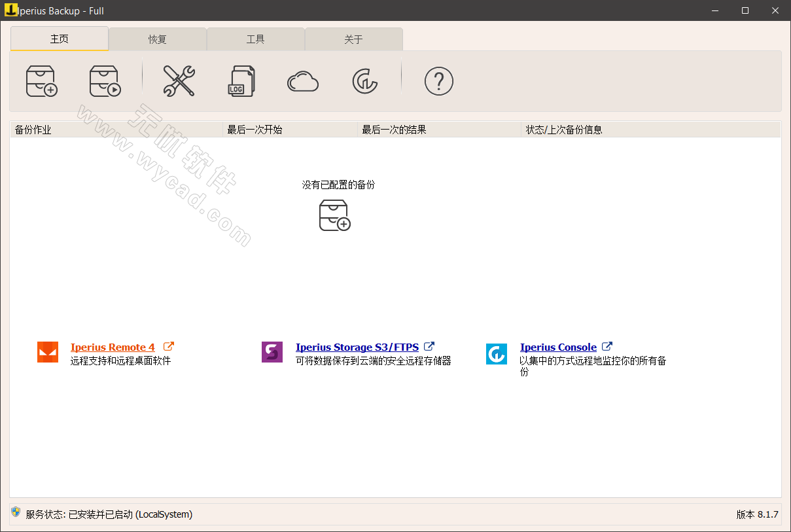Click the orange Iperius Remote logo icon
Screen dimensions: 791x532
tap(47, 351)
